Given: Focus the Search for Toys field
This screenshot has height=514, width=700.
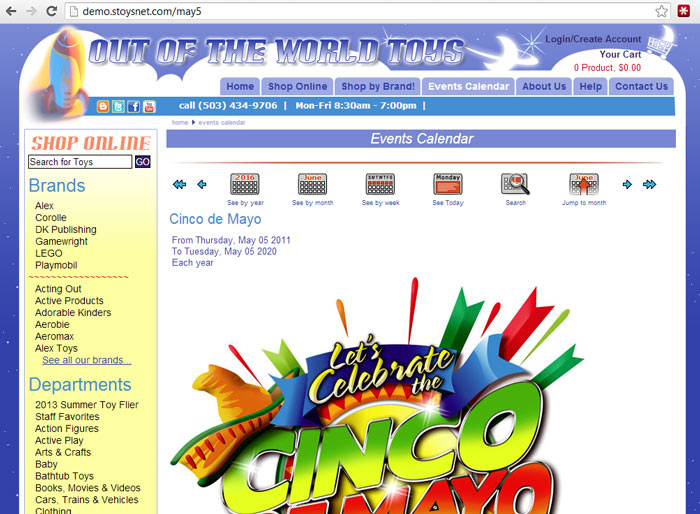Looking at the screenshot, I should [x=80, y=162].
